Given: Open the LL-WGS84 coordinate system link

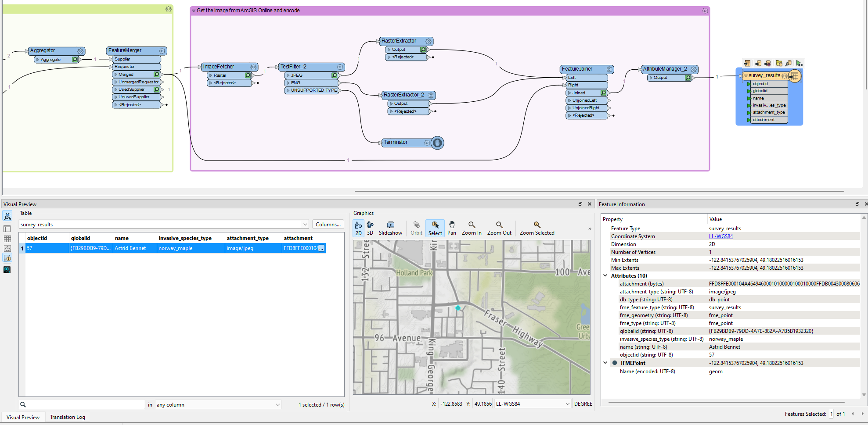Looking at the screenshot, I should pyautogui.click(x=720, y=236).
